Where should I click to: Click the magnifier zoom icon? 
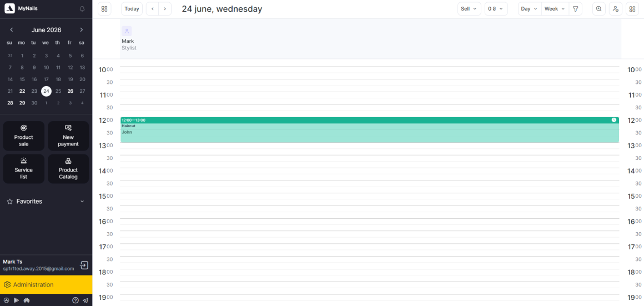click(x=599, y=9)
